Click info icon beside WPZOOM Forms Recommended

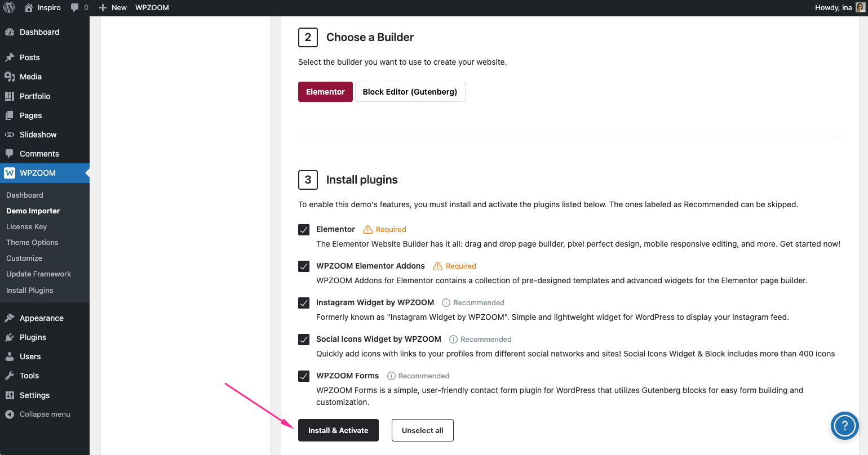click(391, 376)
